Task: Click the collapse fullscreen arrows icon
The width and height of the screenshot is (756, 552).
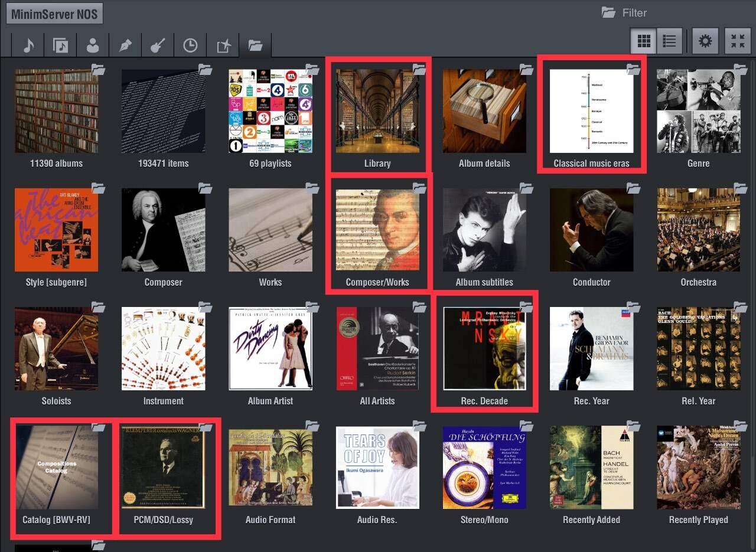Action: point(737,41)
